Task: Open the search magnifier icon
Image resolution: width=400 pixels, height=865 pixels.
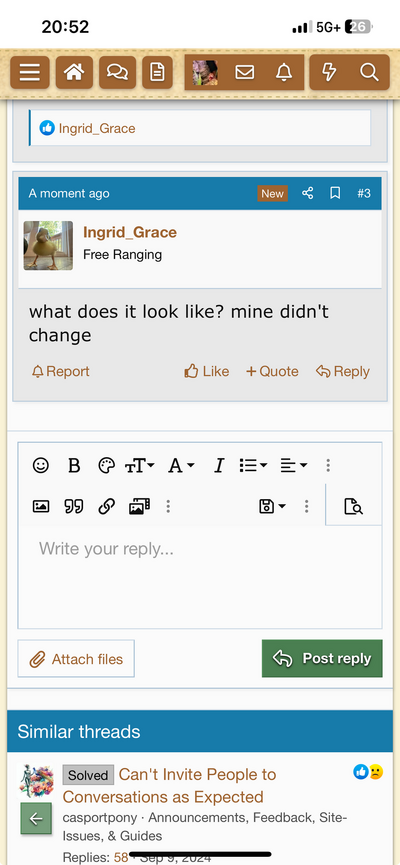Action: [369, 72]
